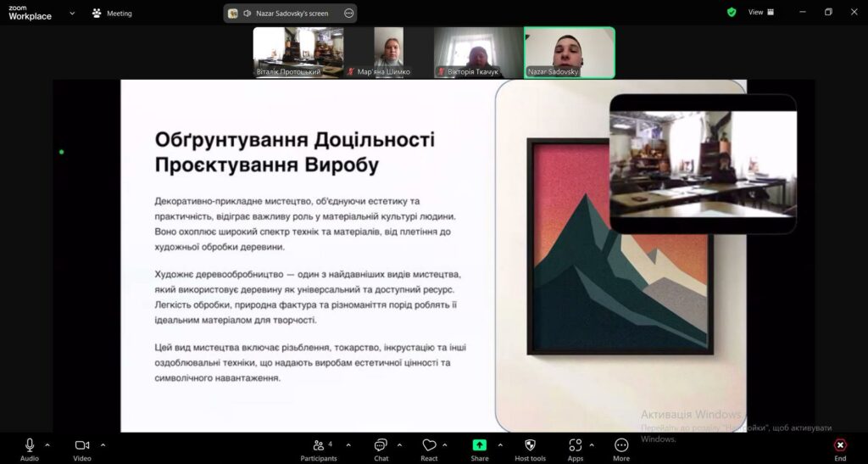Mute microphone with the Audio button
Image resolution: width=868 pixels, height=464 pixels.
30,446
